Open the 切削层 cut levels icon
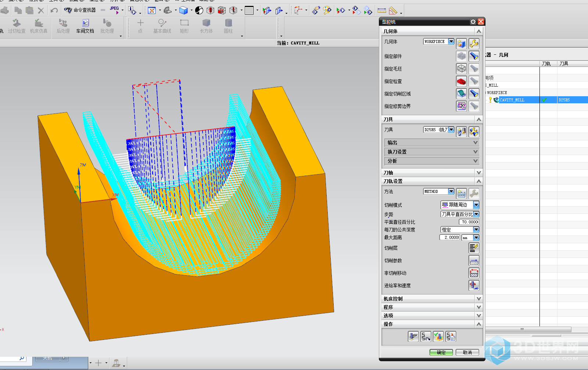Image resolution: width=588 pixels, height=370 pixels. point(474,248)
